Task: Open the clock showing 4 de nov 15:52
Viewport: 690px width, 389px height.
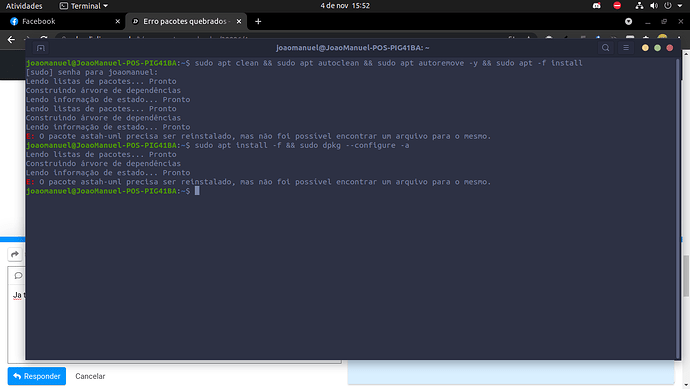Action: pyautogui.click(x=345, y=6)
